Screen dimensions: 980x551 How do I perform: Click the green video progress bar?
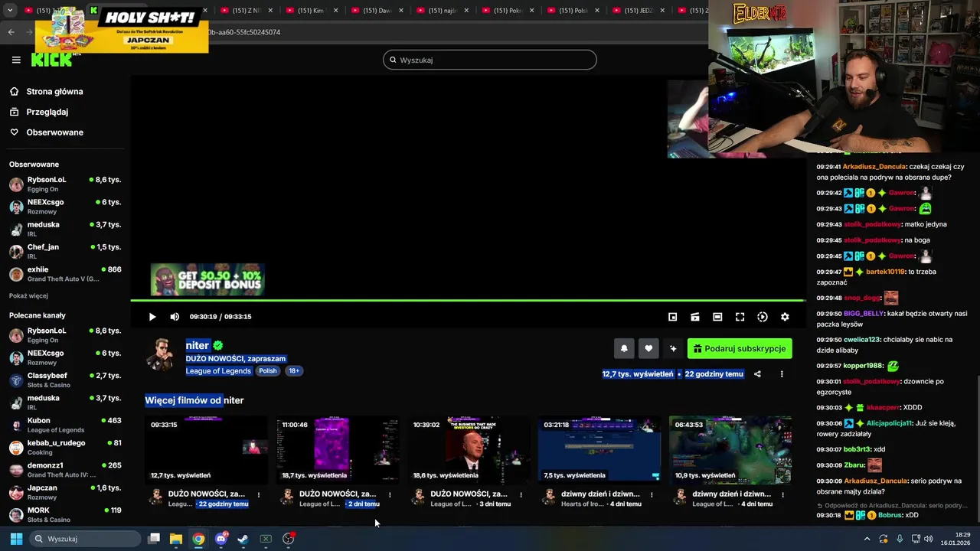468,301
